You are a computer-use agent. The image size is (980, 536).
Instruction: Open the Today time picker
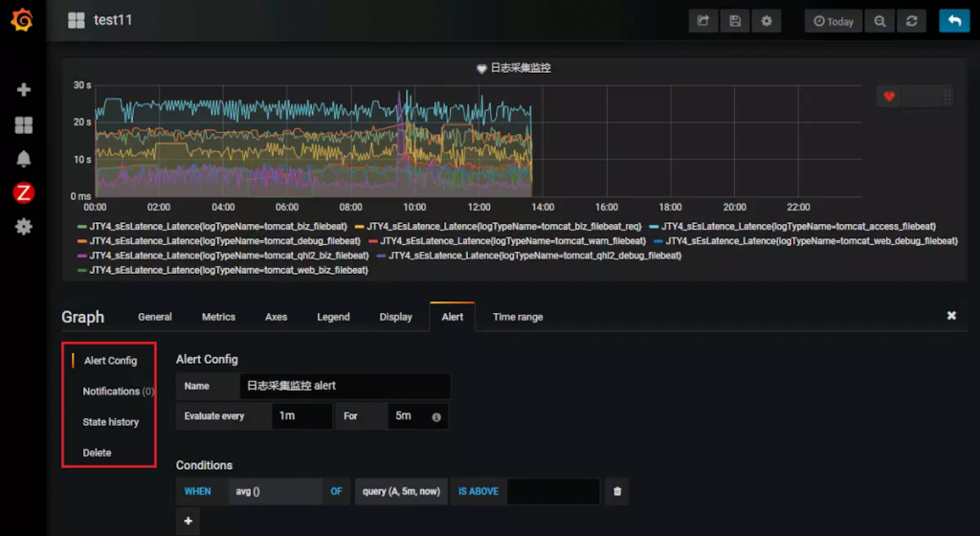834,21
